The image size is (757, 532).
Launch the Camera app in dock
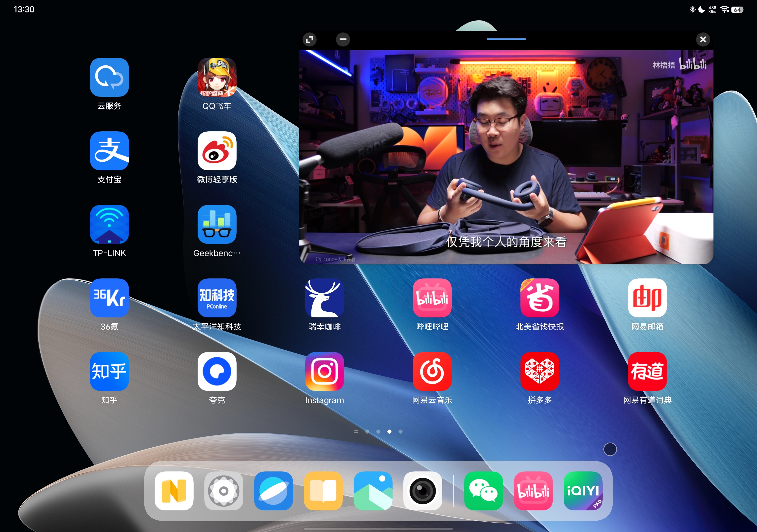pos(422,490)
